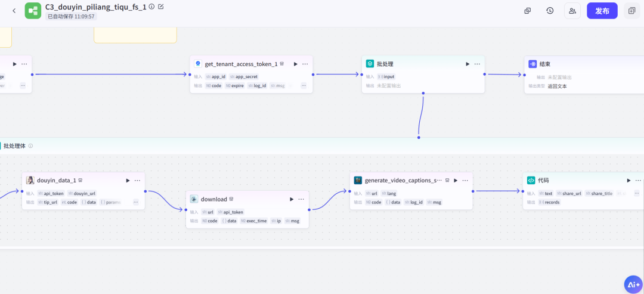This screenshot has height=294, width=644.
Task: Run the partially visible leftmost node
Action: 15,64
